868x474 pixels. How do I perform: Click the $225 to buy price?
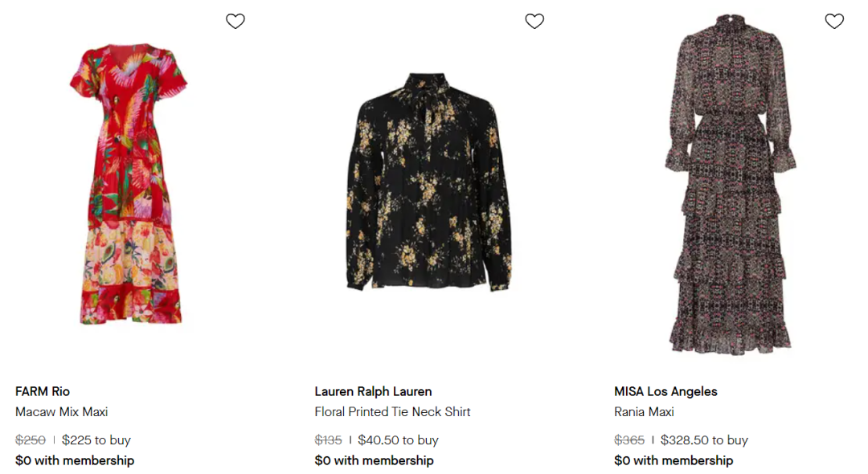96,439
